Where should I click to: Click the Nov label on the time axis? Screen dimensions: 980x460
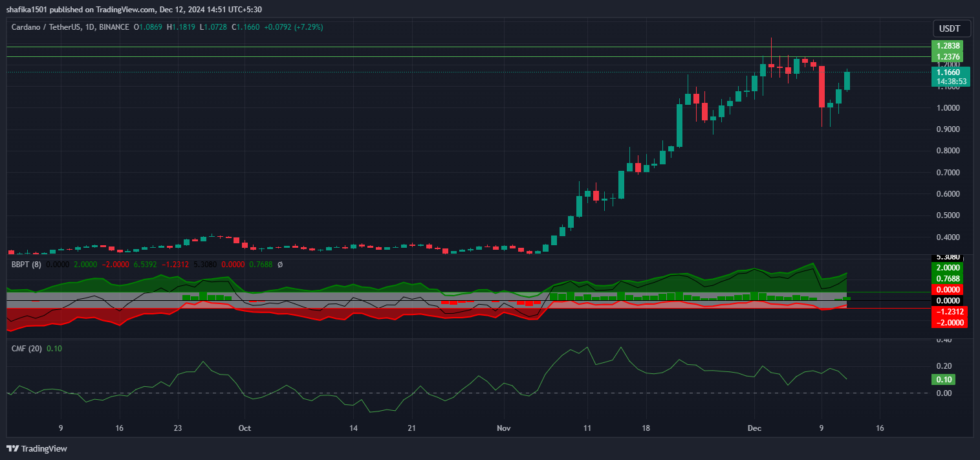[x=503, y=428]
